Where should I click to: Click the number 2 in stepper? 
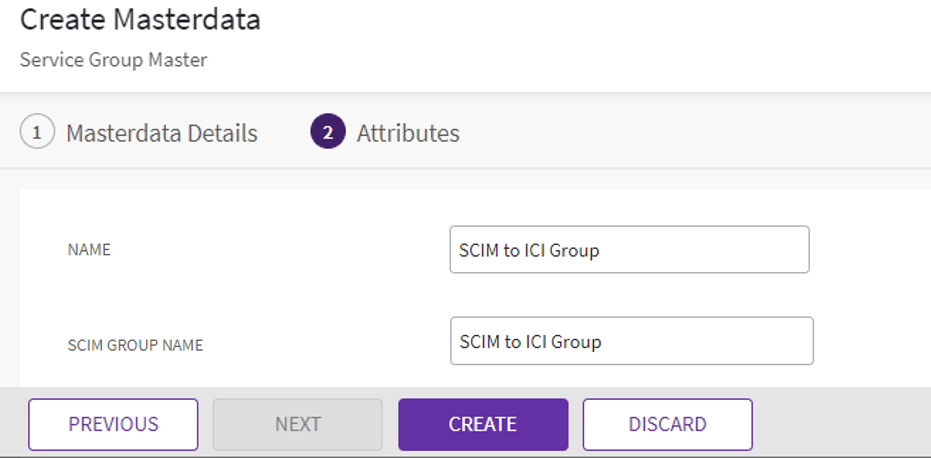tap(328, 132)
